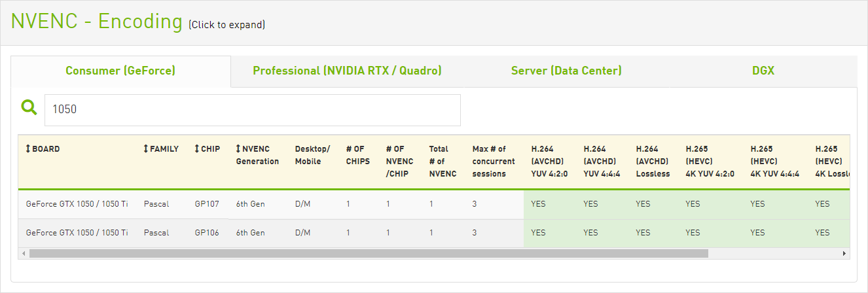868x293 pixels.
Task: Click the GP106 chip cell
Action: [206, 233]
